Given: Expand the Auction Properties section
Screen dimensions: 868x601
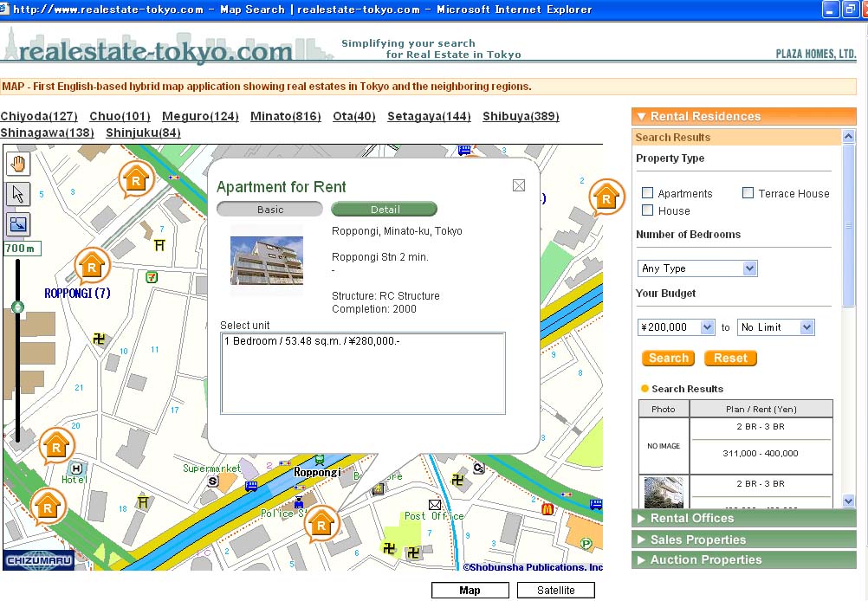Looking at the screenshot, I should (744, 559).
